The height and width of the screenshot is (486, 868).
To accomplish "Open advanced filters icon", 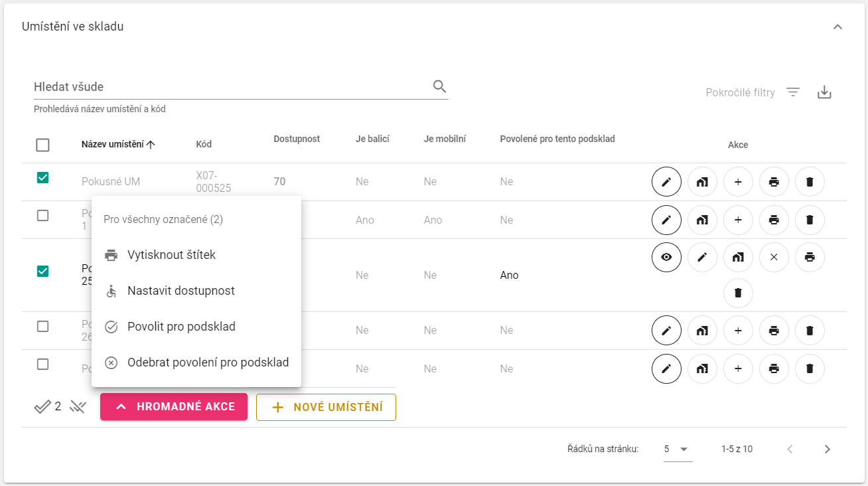I will [x=793, y=92].
